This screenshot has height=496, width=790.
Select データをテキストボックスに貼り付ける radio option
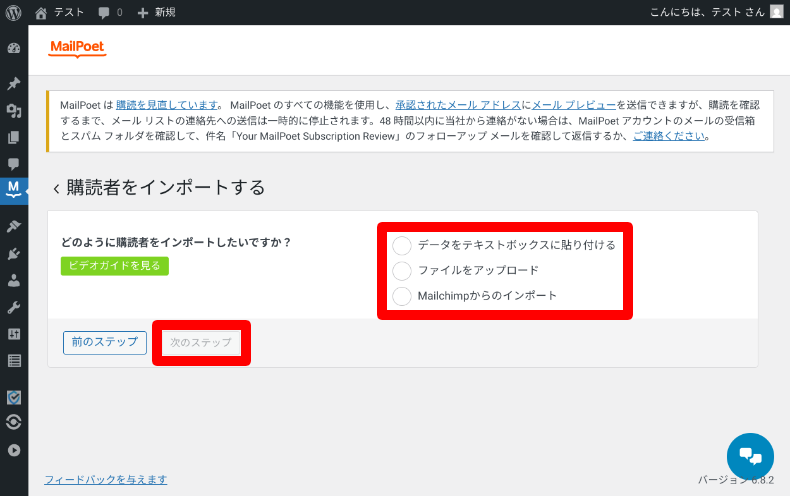(402, 245)
